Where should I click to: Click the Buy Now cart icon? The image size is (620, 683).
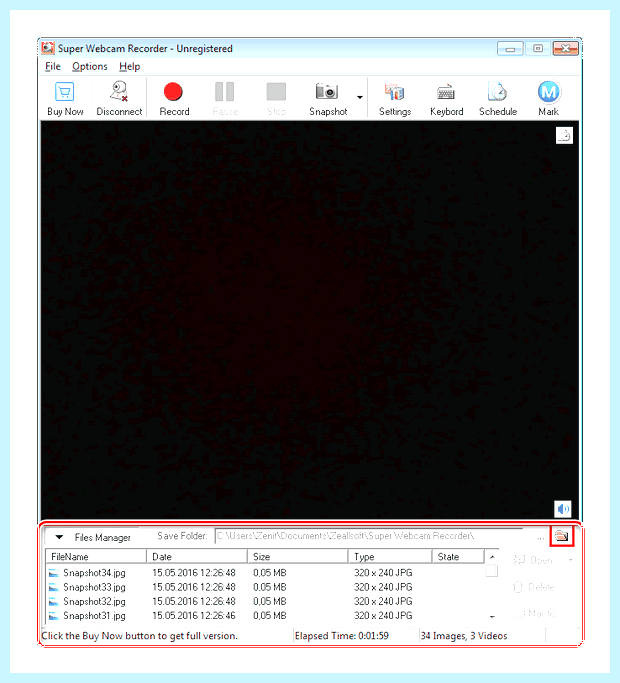pyautogui.click(x=64, y=92)
